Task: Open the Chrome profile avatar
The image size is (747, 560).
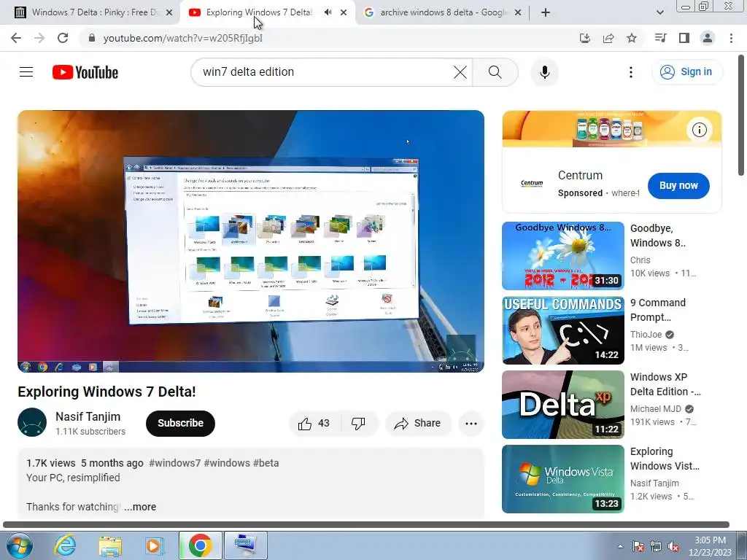Action: (x=708, y=38)
